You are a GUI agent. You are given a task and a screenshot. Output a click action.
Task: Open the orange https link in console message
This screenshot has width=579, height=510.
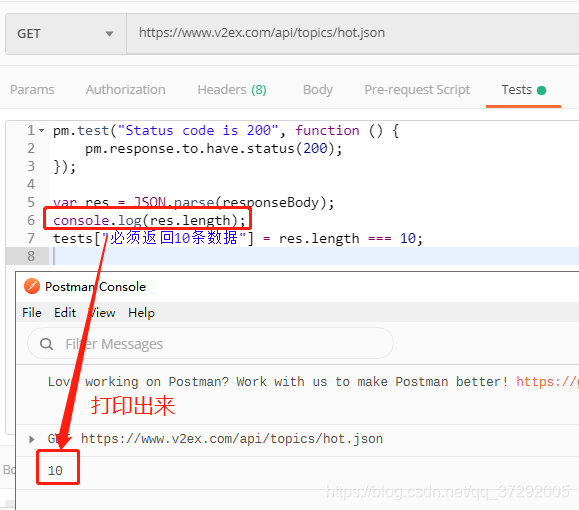pos(547,381)
